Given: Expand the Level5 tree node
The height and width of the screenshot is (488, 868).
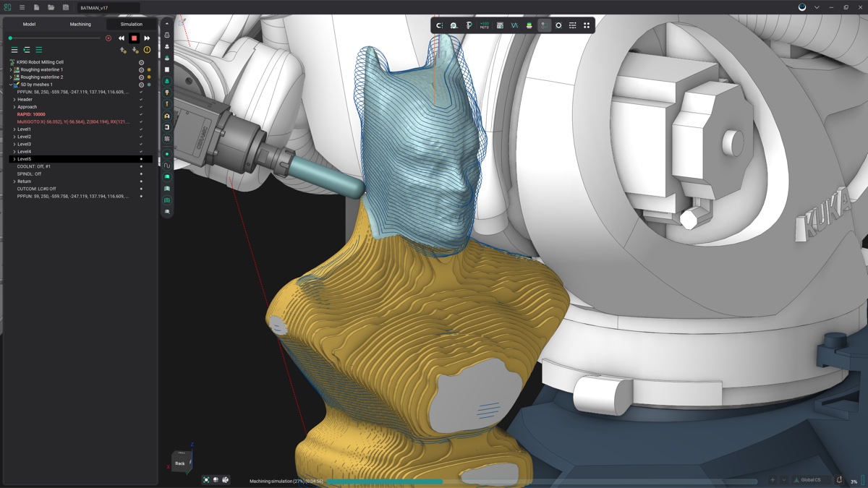Looking at the screenshot, I should (14, 159).
